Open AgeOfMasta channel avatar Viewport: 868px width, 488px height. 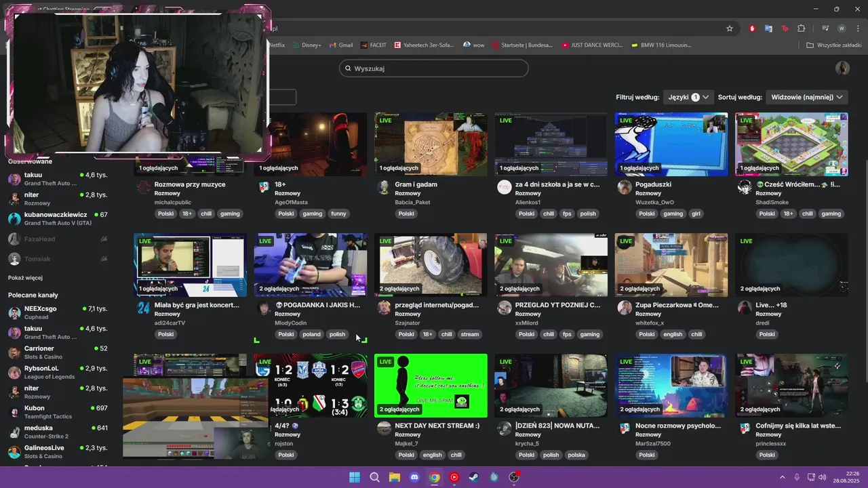[x=264, y=187]
